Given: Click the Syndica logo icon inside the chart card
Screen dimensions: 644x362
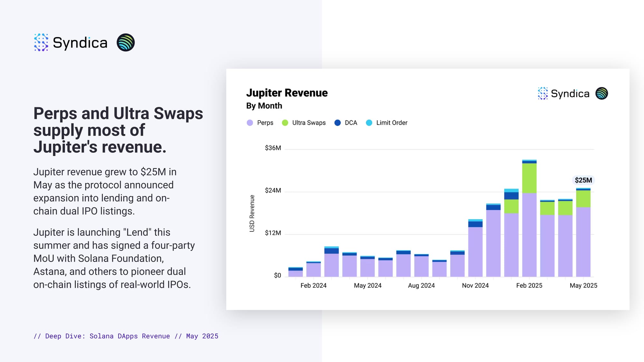Looking at the screenshot, I should pyautogui.click(x=543, y=93).
